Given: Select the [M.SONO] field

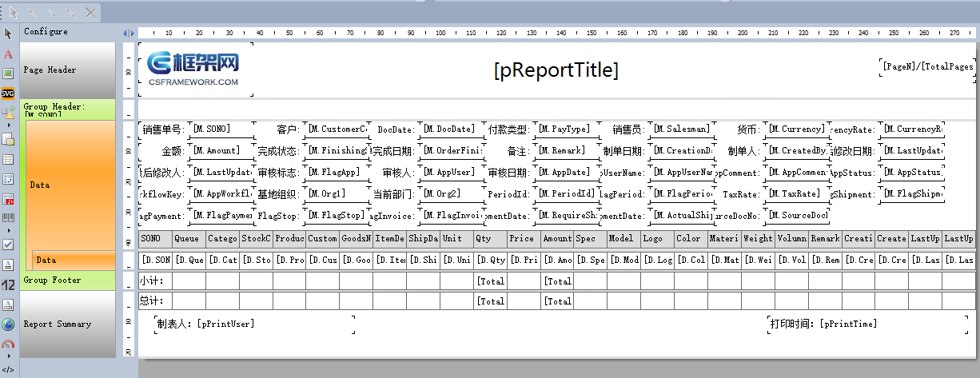Looking at the screenshot, I should pos(221,129).
